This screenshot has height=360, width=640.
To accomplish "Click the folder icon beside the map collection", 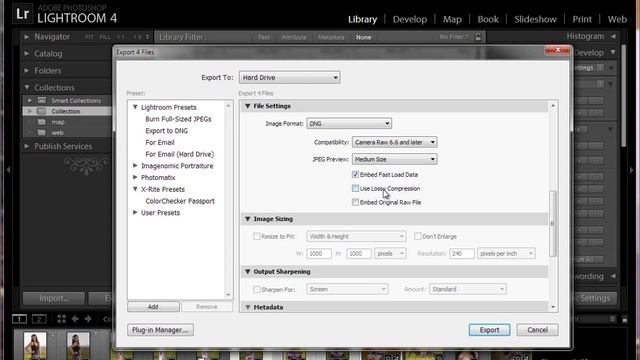I will click(x=42, y=122).
